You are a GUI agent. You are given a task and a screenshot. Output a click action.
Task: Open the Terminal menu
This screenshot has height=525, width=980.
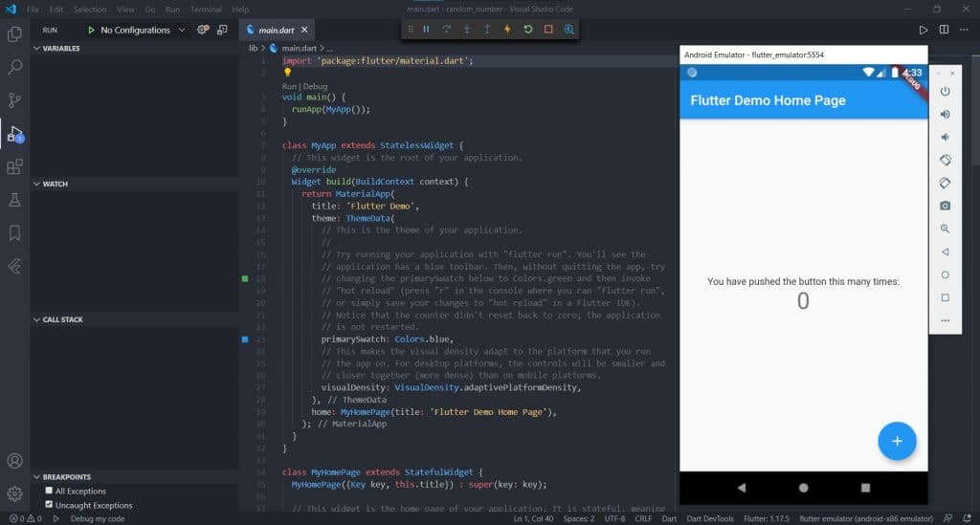(206, 10)
